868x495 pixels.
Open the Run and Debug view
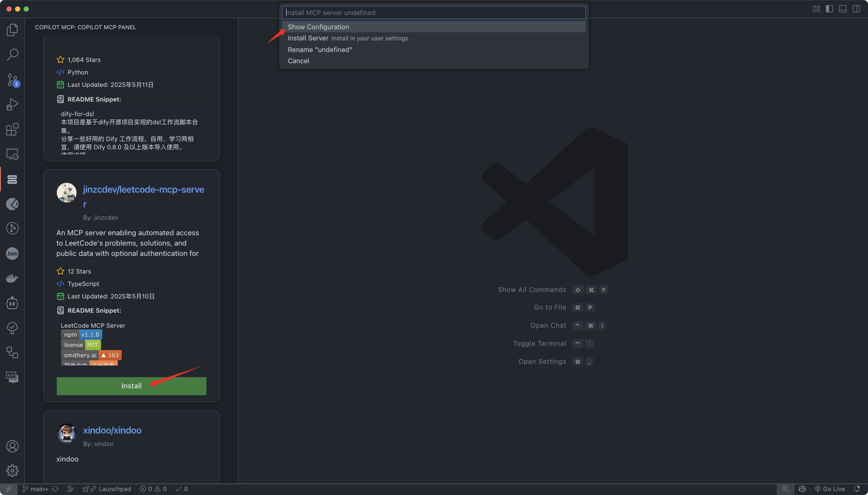click(x=12, y=105)
